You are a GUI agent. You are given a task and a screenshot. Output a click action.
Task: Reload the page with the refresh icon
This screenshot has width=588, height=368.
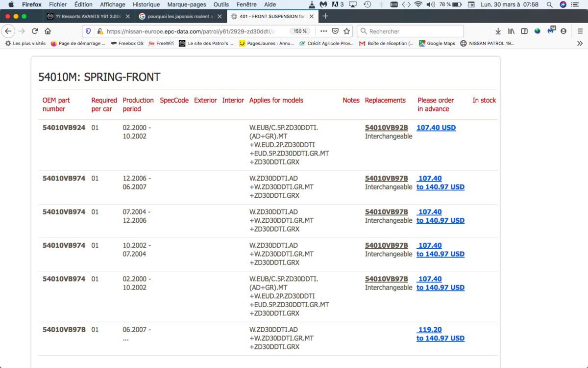point(35,31)
